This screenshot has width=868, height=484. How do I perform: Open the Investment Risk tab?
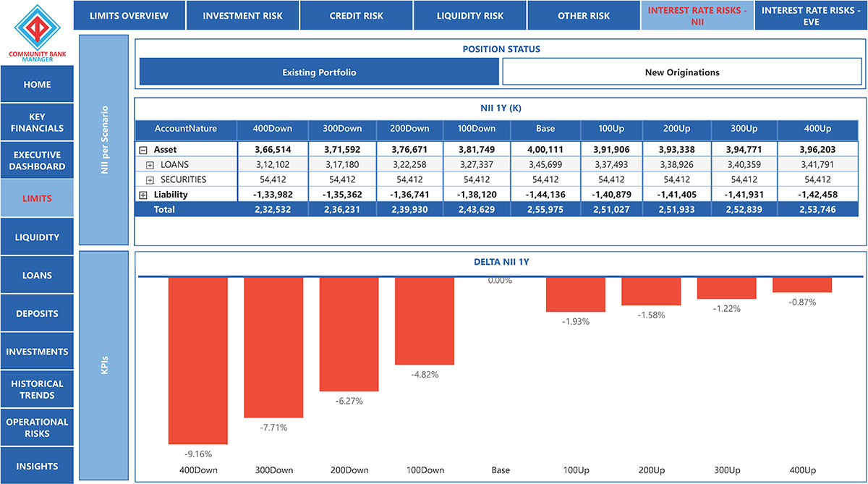coord(242,16)
